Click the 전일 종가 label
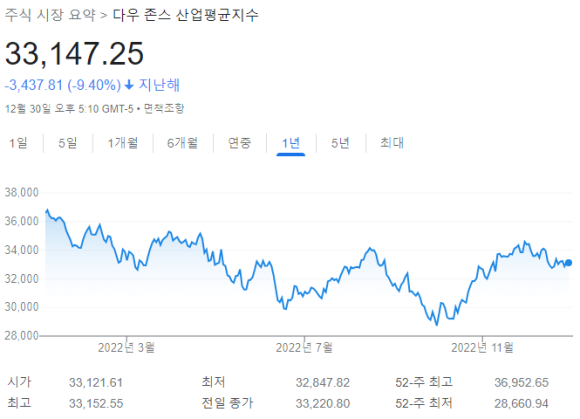 (227, 403)
